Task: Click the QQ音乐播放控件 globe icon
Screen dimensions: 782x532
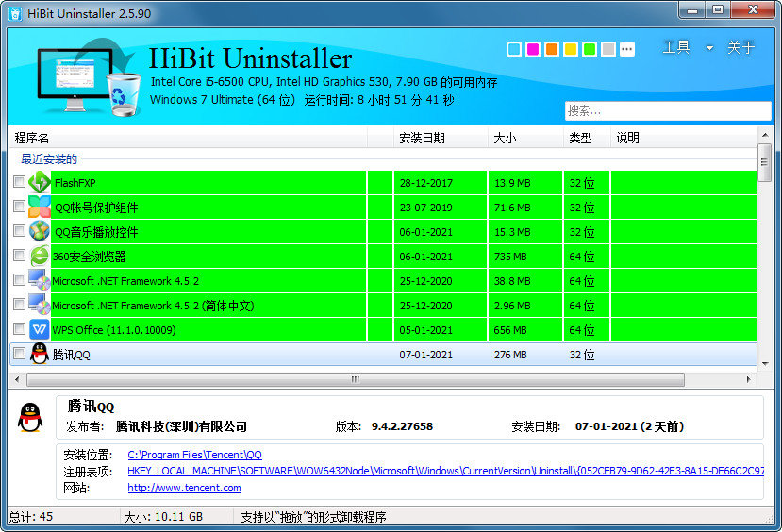Action: click(40, 231)
